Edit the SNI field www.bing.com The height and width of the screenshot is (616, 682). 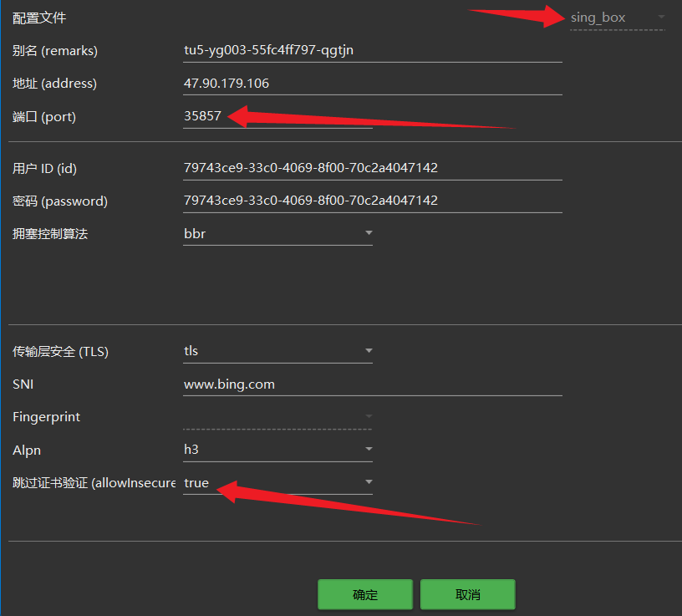click(372, 384)
